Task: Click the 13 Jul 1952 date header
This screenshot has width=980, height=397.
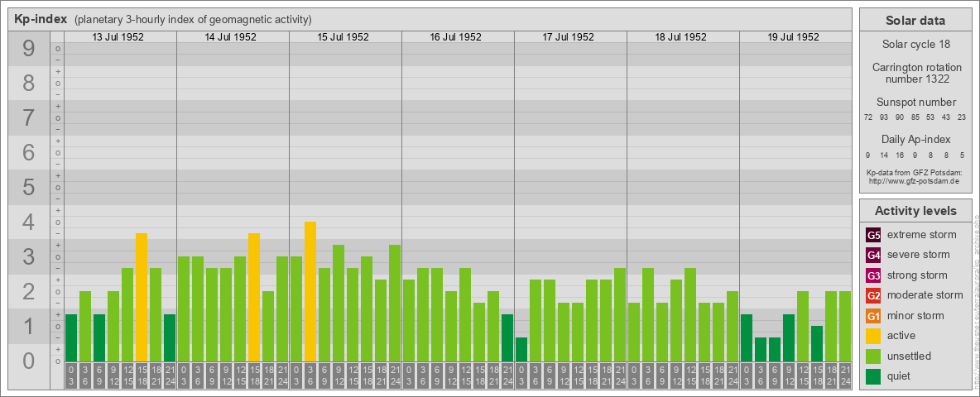Action: coord(118,37)
